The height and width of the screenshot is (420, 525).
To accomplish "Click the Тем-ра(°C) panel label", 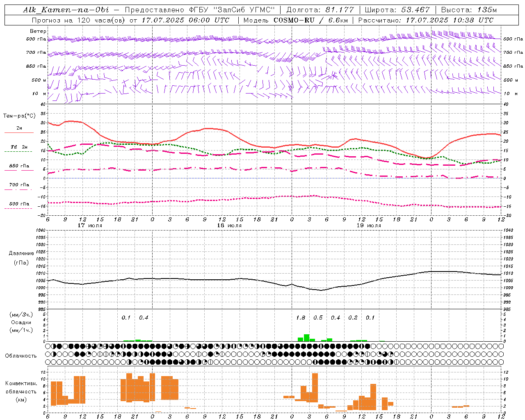I will (19, 116).
